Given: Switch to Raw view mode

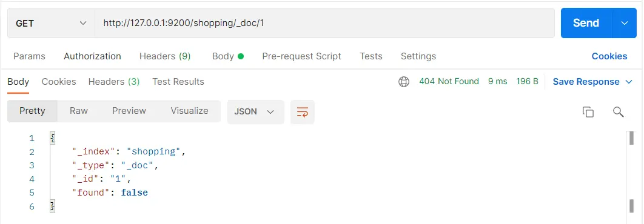Looking at the screenshot, I should click(78, 111).
